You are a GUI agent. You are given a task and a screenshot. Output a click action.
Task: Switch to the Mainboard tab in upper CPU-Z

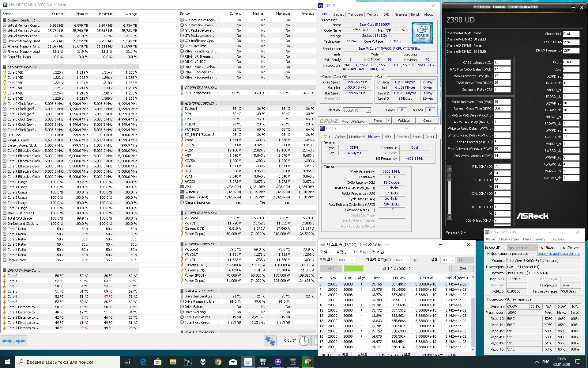point(355,14)
